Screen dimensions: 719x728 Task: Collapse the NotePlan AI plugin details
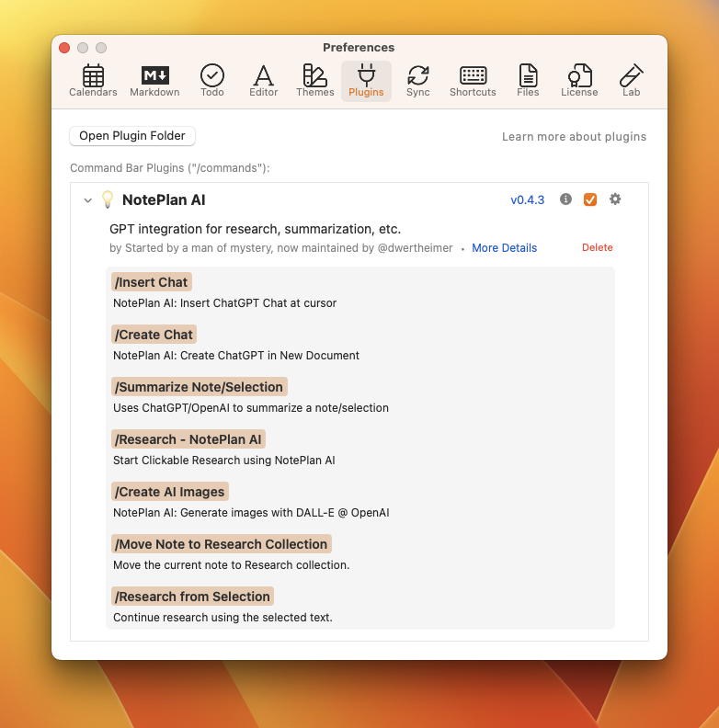[87, 200]
